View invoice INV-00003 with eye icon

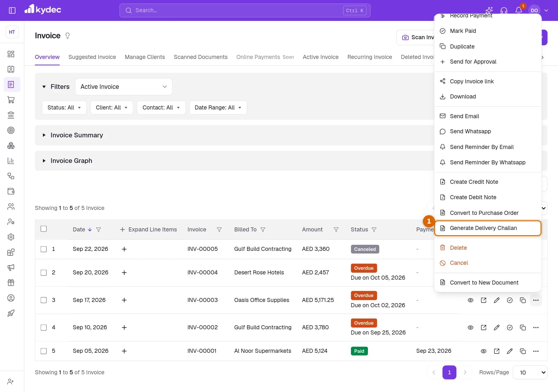click(x=471, y=300)
